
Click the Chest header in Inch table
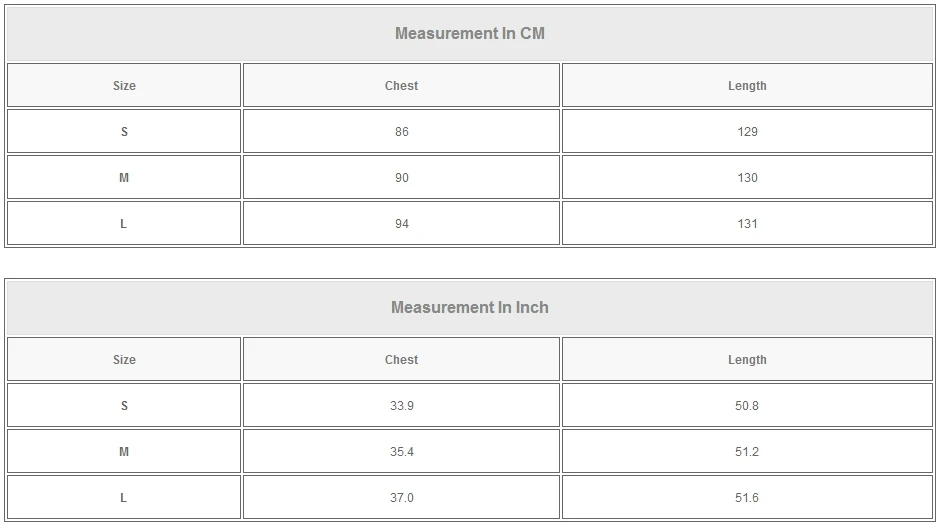[x=401, y=360]
